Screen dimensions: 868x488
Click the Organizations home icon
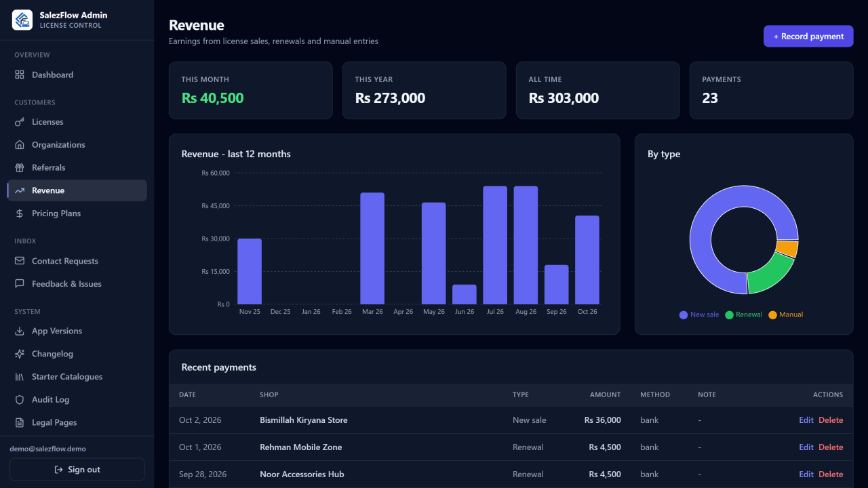tap(20, 145)
